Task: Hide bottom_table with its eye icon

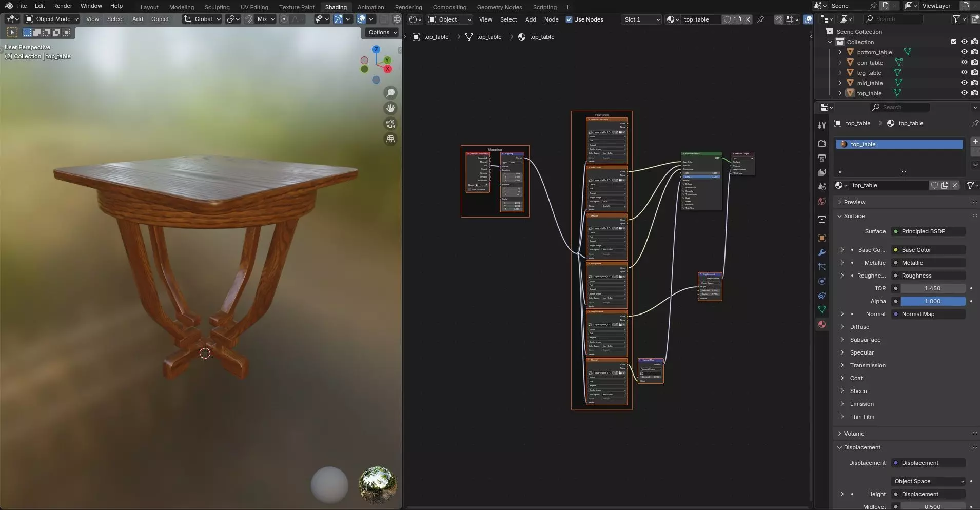Action: (x=964, y=52)
